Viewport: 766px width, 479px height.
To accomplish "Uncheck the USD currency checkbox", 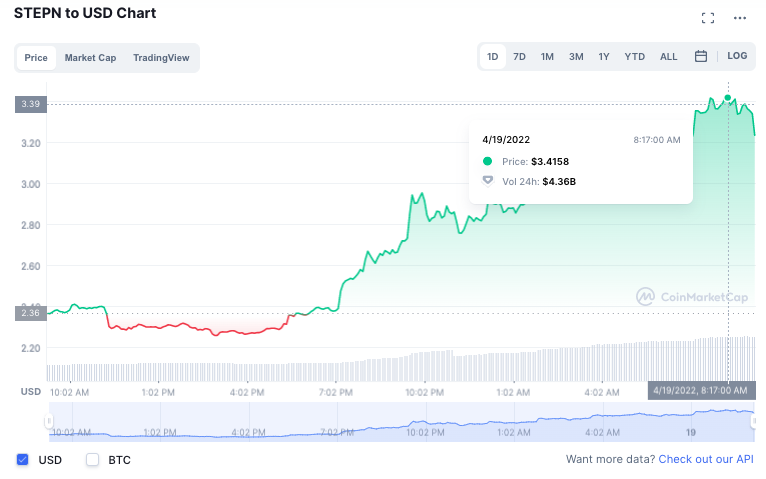I will coord(22,459).
